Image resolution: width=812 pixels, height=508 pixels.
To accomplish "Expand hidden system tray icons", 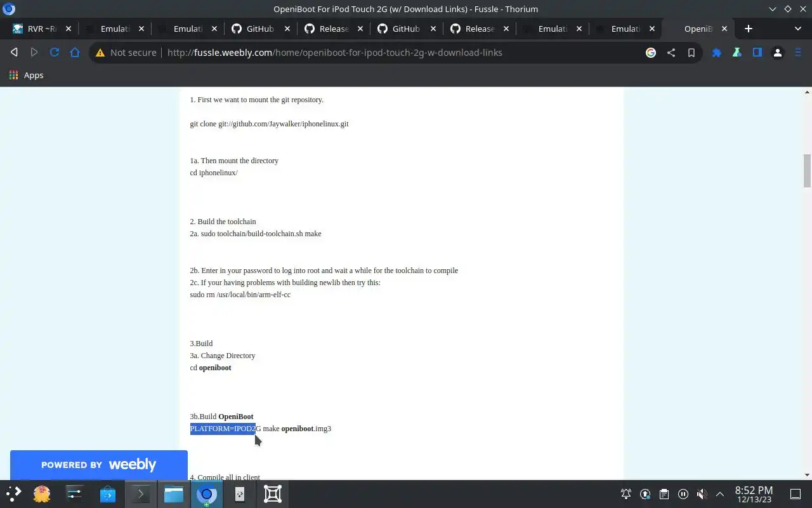I will point(720,494).
